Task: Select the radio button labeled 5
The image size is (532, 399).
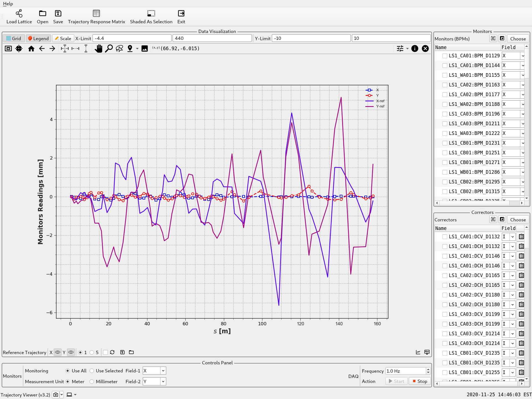Action: [x=92, y=352]
